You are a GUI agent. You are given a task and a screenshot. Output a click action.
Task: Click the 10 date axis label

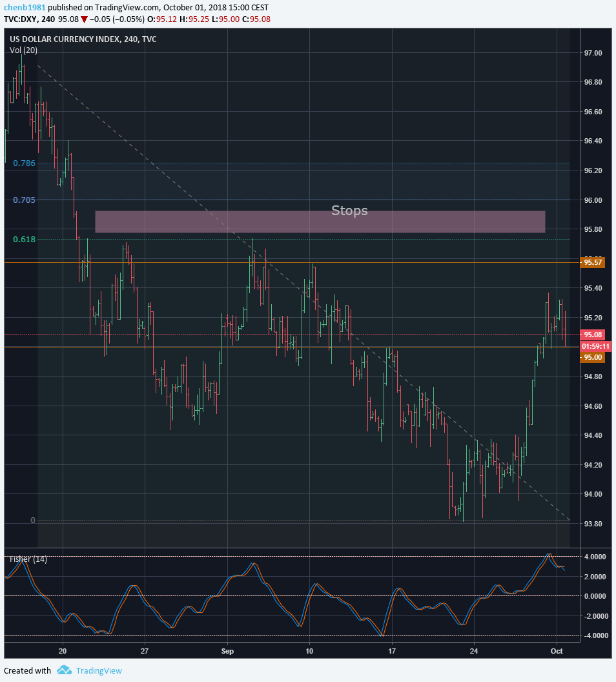tap(309, 651)
